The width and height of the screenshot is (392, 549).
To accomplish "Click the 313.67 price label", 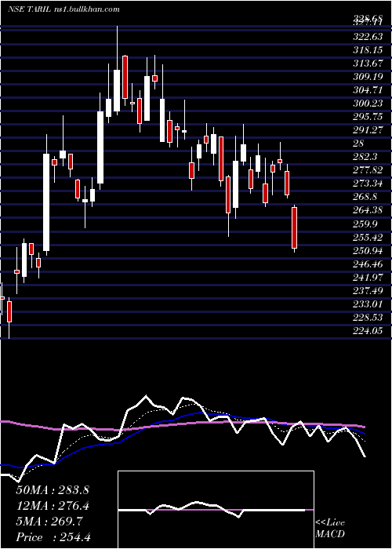I will coord(368,64).
